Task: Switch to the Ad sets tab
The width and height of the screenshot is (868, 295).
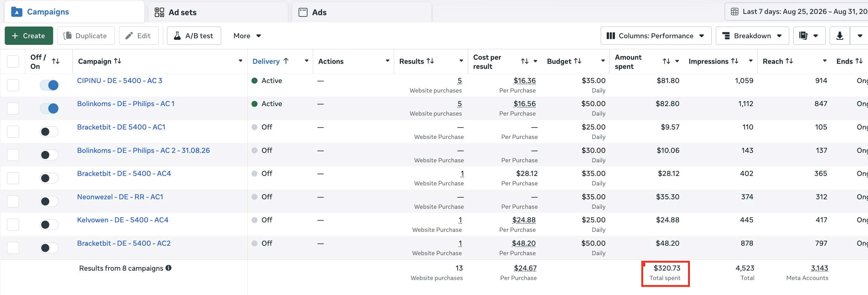Action: [218, 12]
